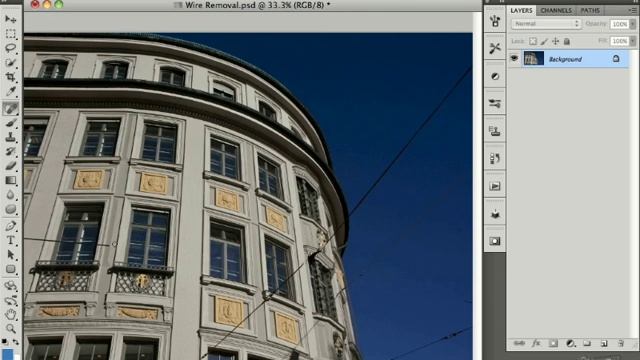This screenshot has width=640, height=360.
Task: Click the Fill percentage field
Action: coord(619,41)
